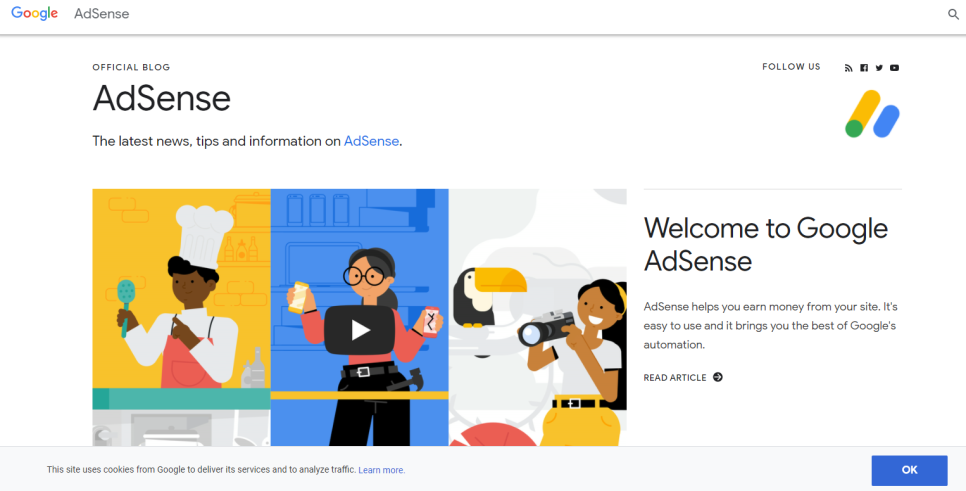This screenshot has width=966, height=491.
Task: Click the article description starting AdSense helps
Action: (770, 325)
